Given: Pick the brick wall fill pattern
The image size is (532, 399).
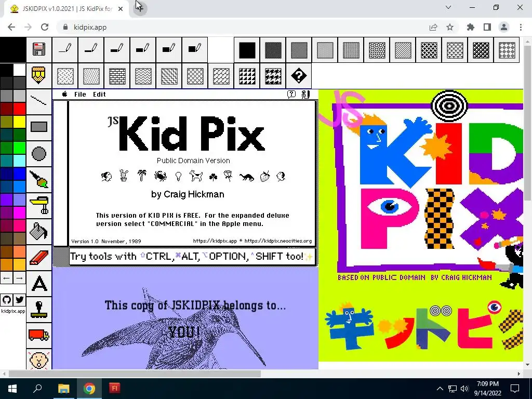Looking at the screenshot, I should (117, 76).
